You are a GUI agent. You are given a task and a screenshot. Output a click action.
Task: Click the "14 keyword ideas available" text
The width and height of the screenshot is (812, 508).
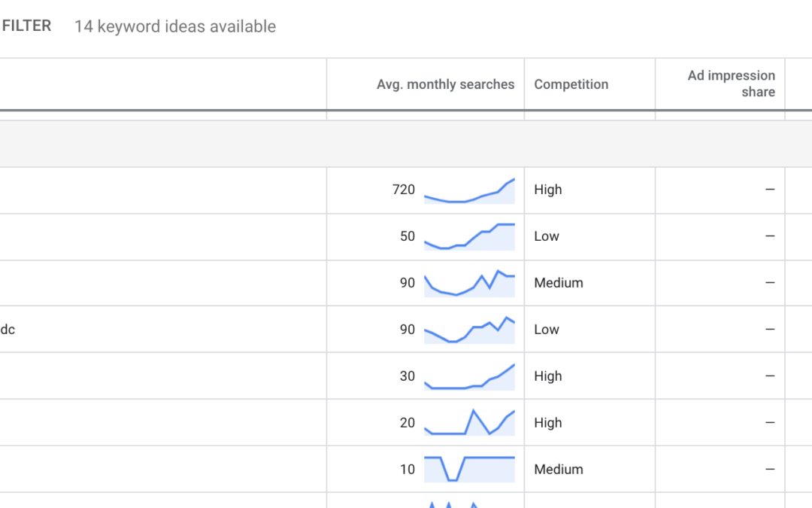point(174,26)
